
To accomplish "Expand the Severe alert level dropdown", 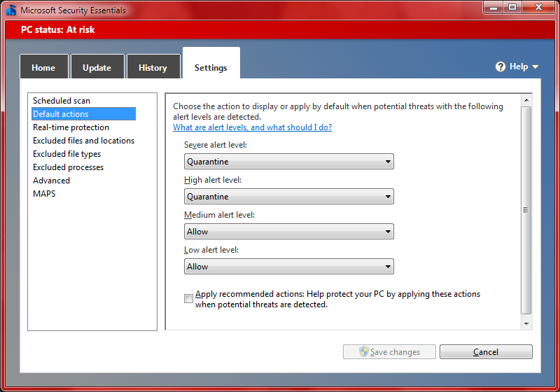I will coord(289,162).
